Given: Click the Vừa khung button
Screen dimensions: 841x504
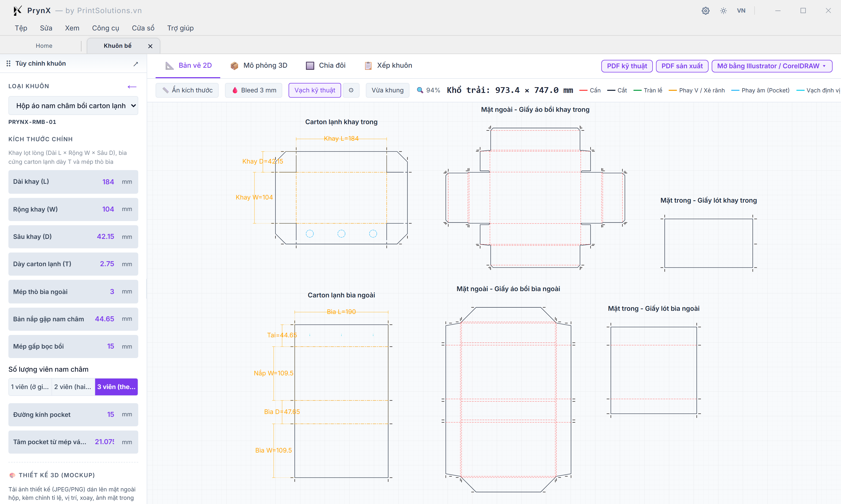Looking at the screenshot, I should (x=388, y=90).
